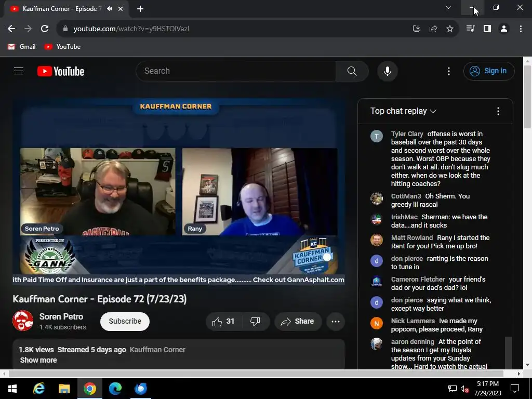532x399 pixels.
Task: Open Thunderbird from taskbar
Action: [x=140, y=389]
